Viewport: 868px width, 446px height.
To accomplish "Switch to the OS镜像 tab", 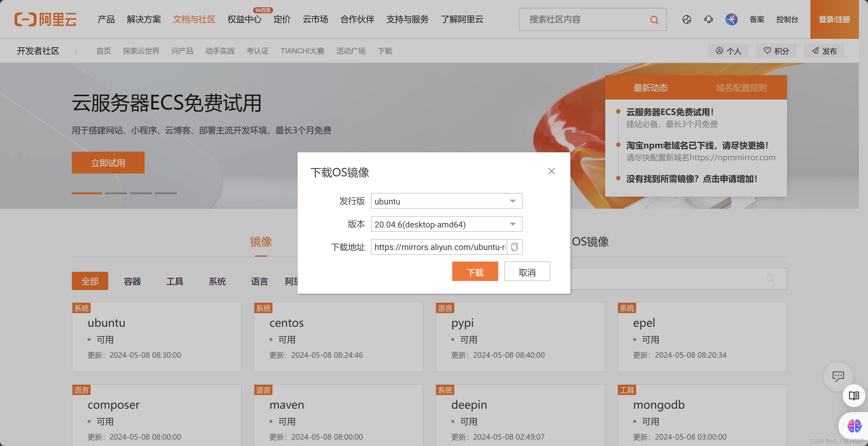I will [590, 242].
